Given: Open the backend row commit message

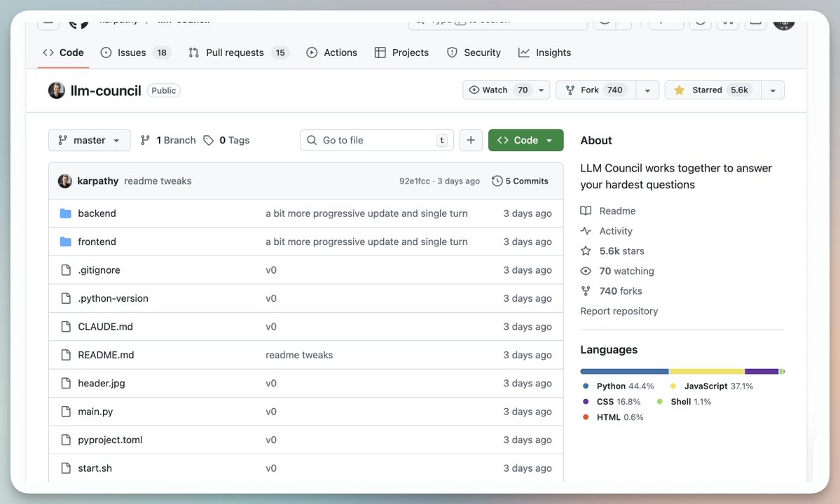Looking at the screenshot, I should (x=366, y=213).
